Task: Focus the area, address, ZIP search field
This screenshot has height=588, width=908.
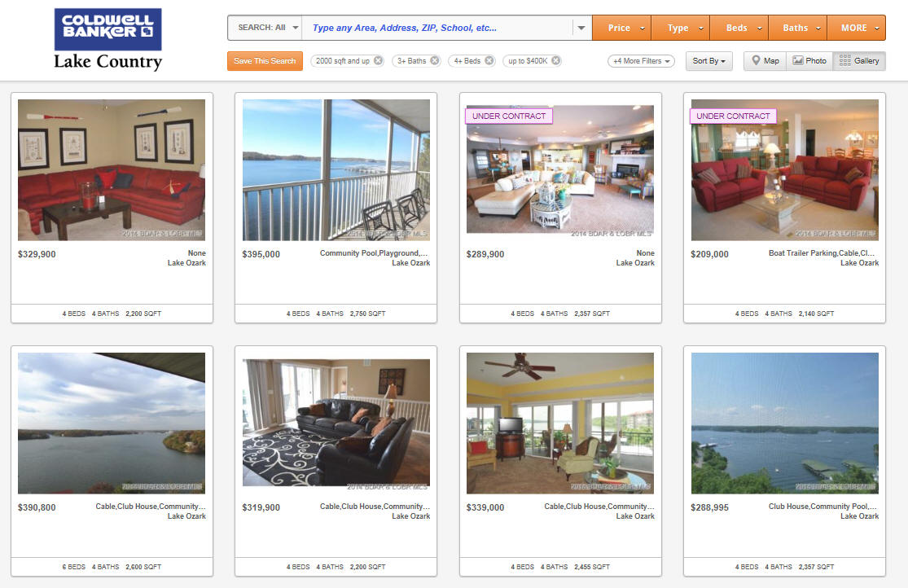Action: (437, 28)
